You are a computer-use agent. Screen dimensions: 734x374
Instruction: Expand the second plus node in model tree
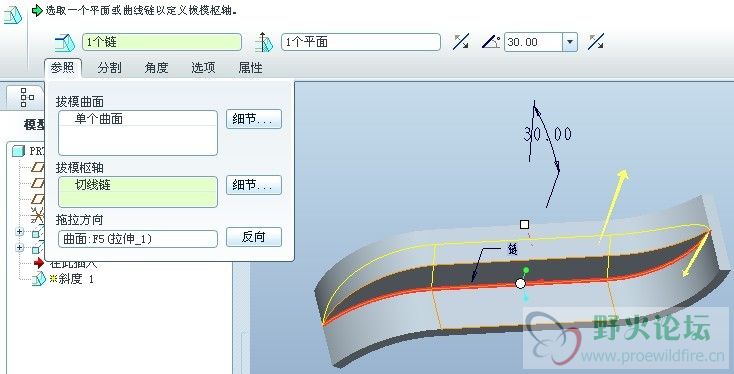click(x=19, y=248)
